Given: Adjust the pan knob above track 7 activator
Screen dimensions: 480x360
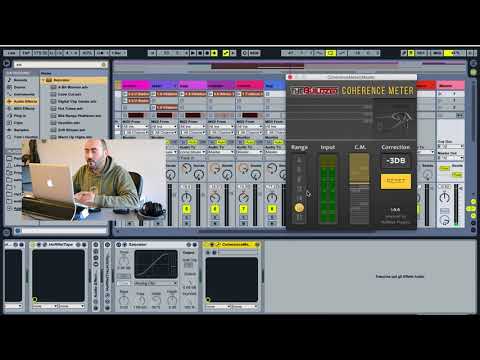Looking at the screenshot, I should click(243, 198).
